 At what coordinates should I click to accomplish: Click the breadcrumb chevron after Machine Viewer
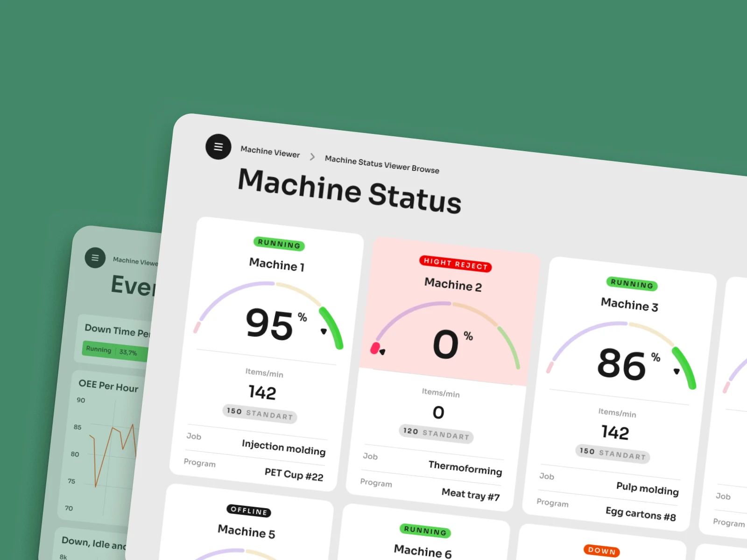[x=312, y=157]
